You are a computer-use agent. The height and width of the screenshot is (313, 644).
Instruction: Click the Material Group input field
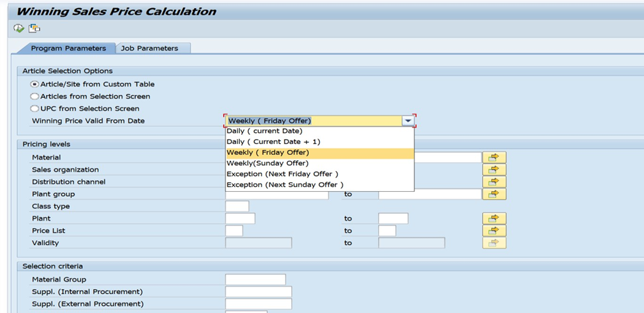coord(255,279)
